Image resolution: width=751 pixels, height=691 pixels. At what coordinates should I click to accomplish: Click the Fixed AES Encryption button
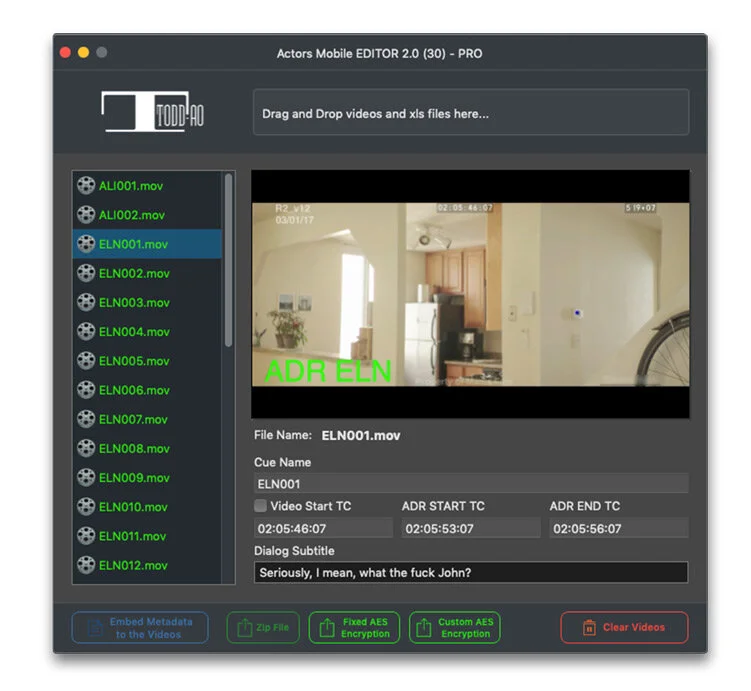(x=354, y=627)
